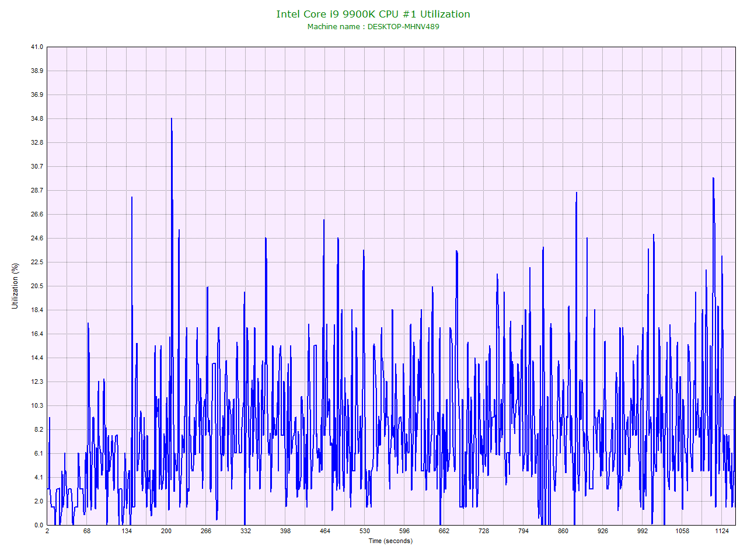This screenshot has width=747, height=560.
Task: Click the 18.4 utilization axis value
Action: pyautogui.click(x=37, y=310)
